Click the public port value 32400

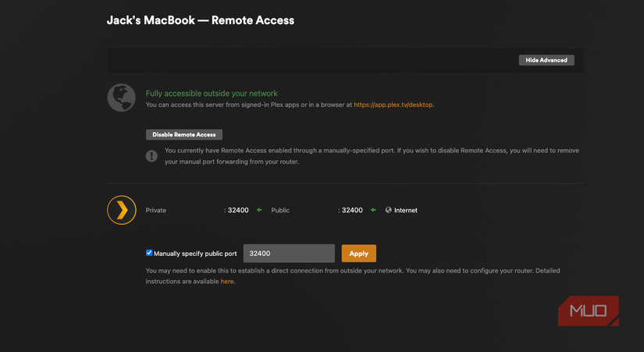coord(350,210)
